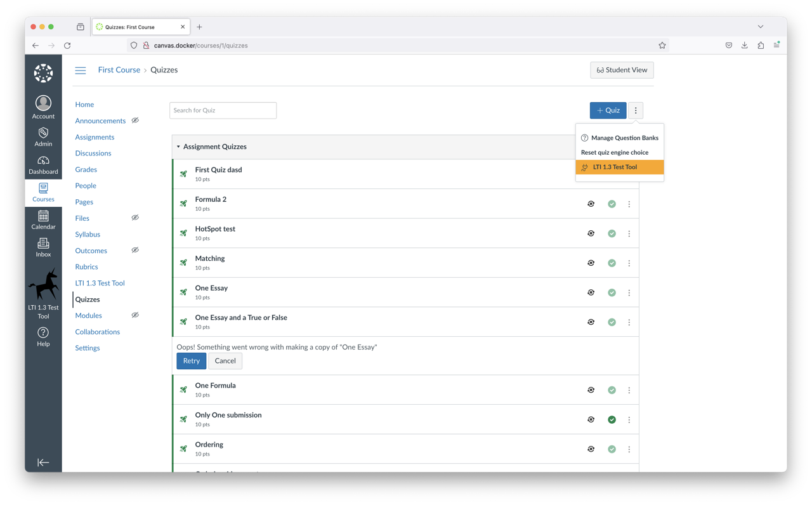Toggle visibility eye icon on Formula 2 quiz
Viewport: 812px width, 505px height.
point(591,204)
